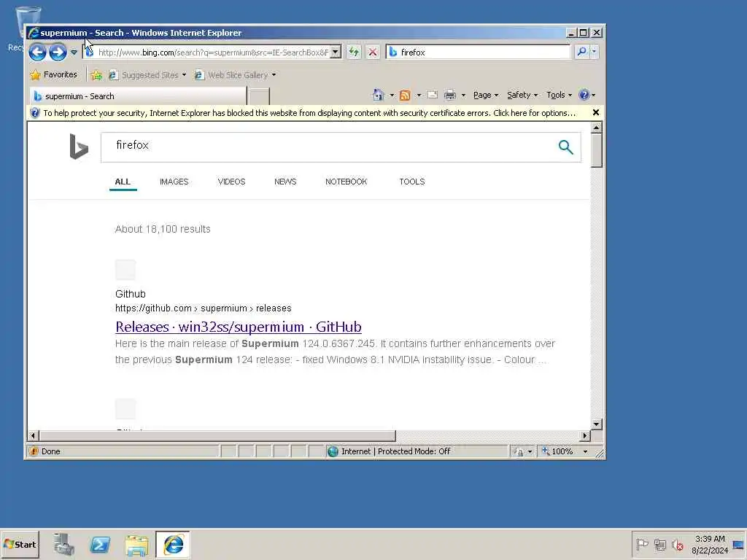This screenshot has height=560, width=747.
Task: Select the ALL results tab
Action: click(123, 182)
